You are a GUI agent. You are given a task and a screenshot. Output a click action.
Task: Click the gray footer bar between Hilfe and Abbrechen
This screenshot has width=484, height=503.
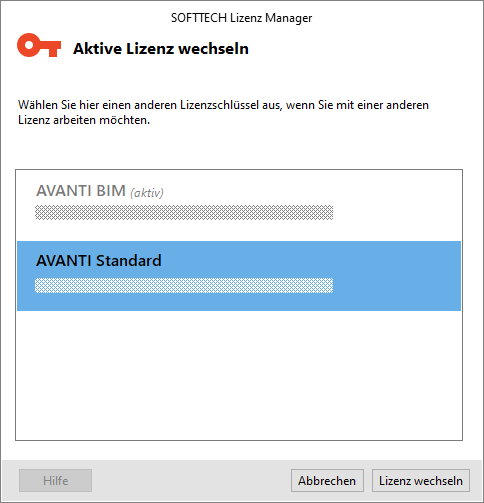click(191, 481)
